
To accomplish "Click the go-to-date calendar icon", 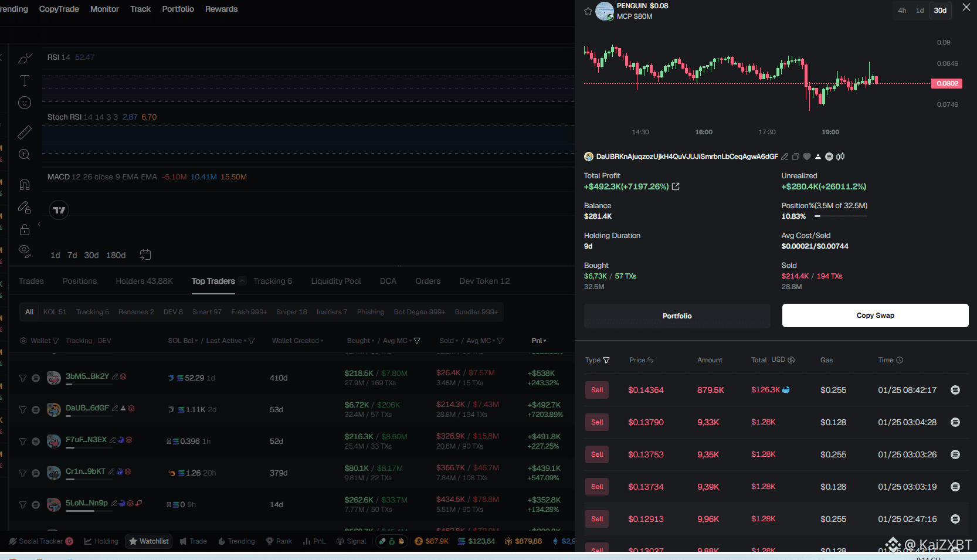I will point(145,255).
